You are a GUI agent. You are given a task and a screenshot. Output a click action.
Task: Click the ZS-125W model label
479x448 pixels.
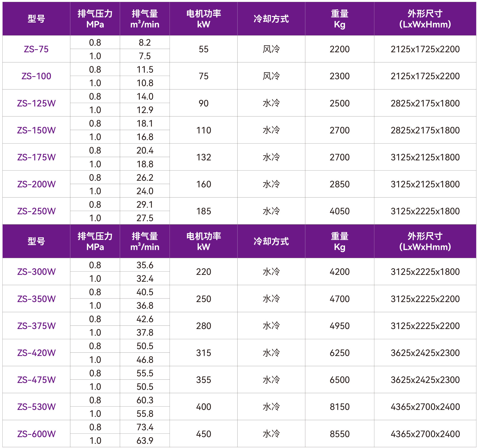pyautogui.click(x=36, y=103)
